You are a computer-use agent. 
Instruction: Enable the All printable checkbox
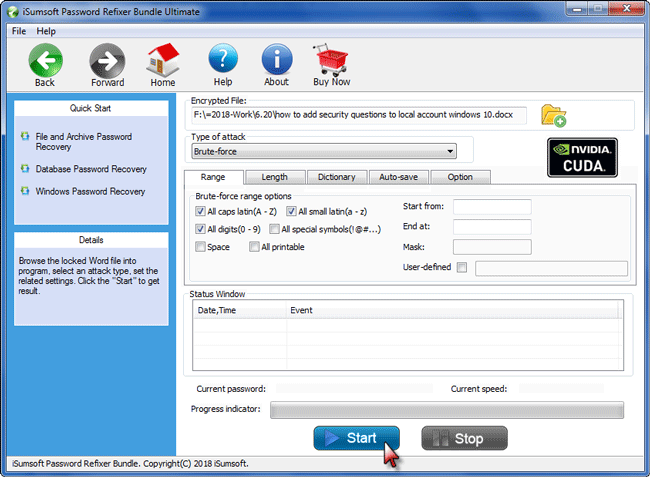(x=254, y=247)
